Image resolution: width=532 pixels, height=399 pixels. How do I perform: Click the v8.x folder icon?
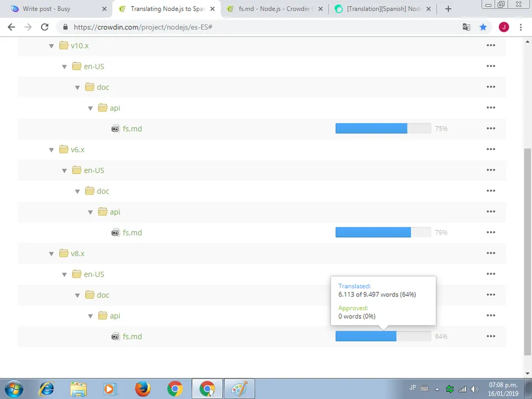coord(63,253)
